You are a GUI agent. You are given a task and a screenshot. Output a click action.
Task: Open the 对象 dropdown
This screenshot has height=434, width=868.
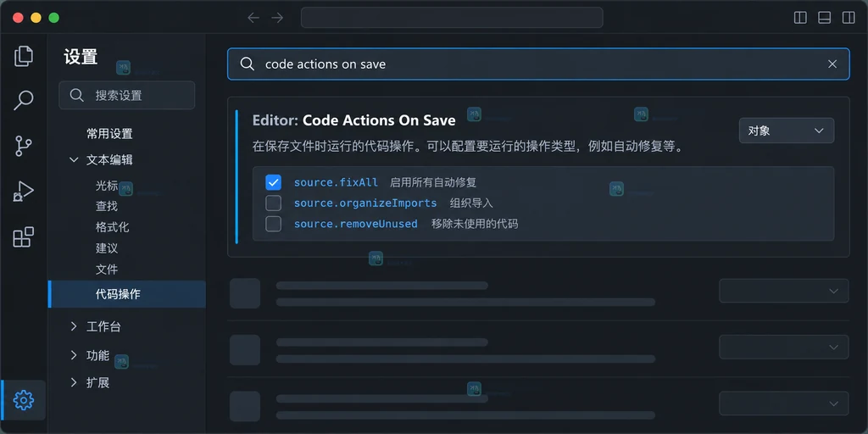coord(787,131)
